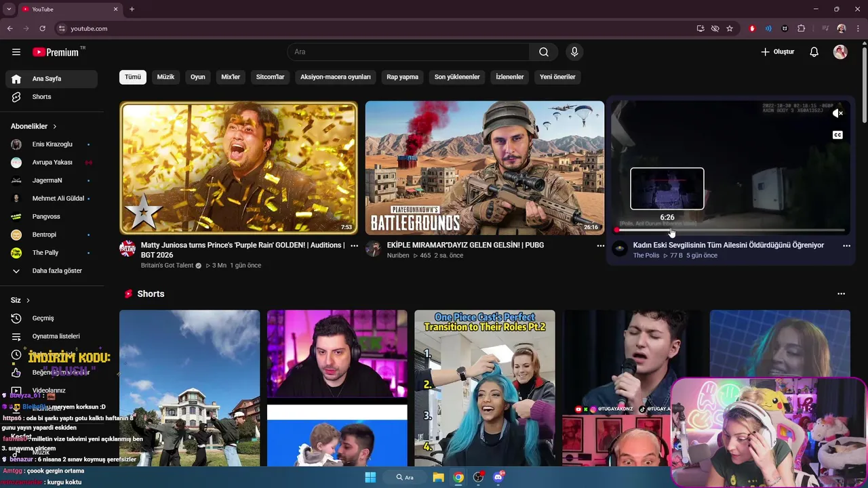Seek on the preview progress bar

tap(730, 230)
